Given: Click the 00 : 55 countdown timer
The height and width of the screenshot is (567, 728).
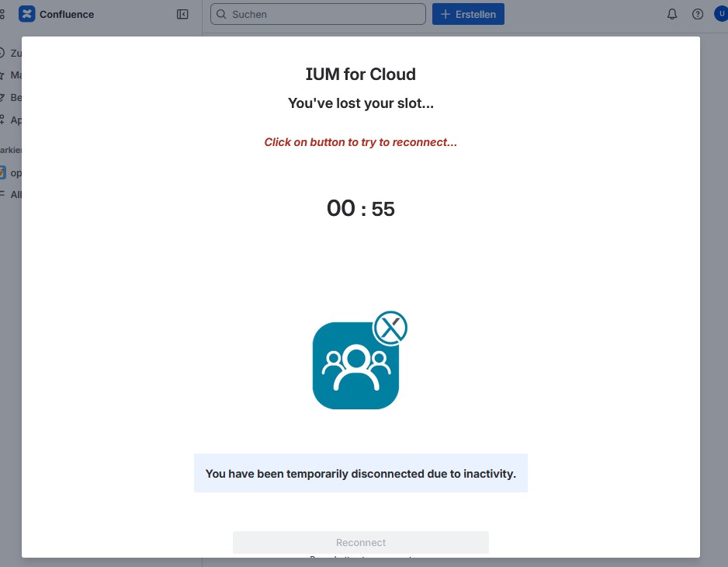Looking at the screenshot, I should coord(361,209).
